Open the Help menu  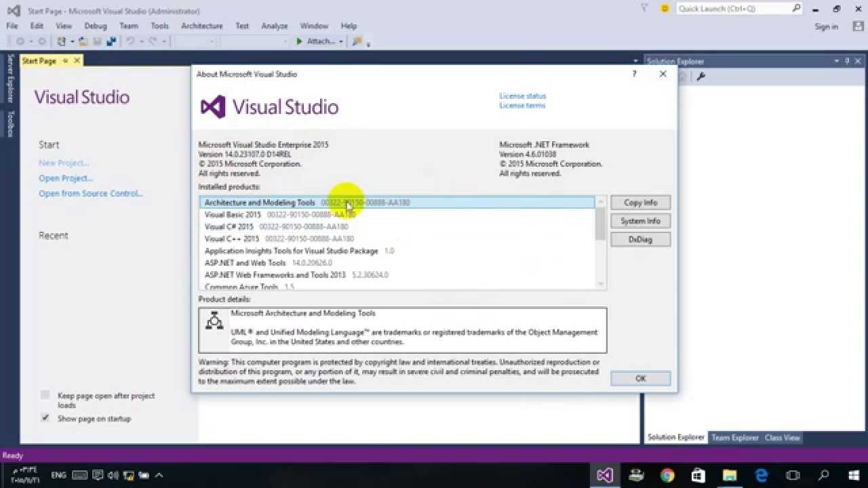[349, 26]
